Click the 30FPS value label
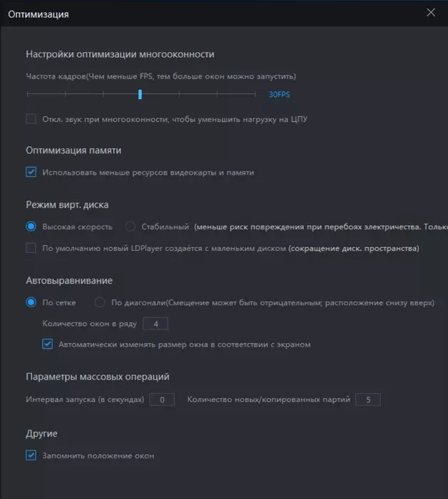 [279, 94]
